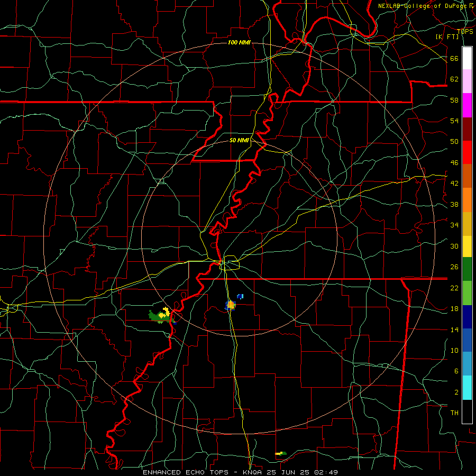Click the legend value 2
The height and width of the screenshot is (476, 476).
[x=456, y=392]
